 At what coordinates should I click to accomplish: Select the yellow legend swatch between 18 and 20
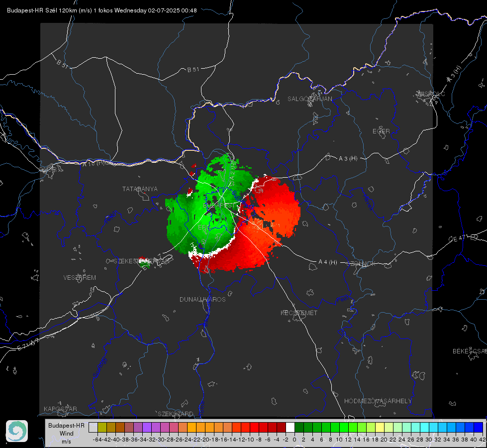click(x=380, y=427)
